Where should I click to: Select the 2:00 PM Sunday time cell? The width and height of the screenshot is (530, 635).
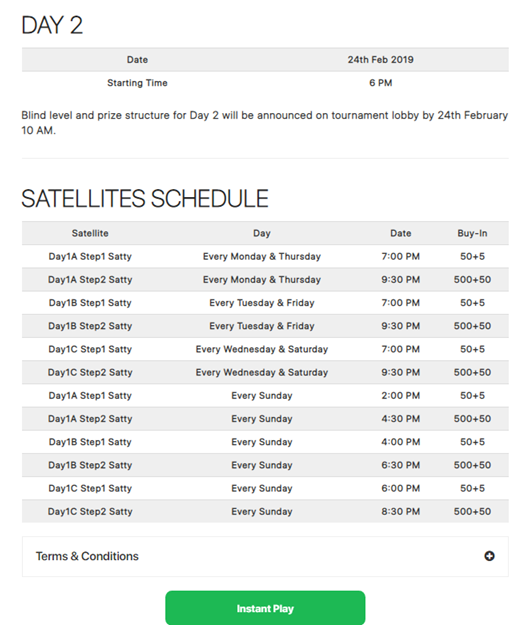point(400,396)
